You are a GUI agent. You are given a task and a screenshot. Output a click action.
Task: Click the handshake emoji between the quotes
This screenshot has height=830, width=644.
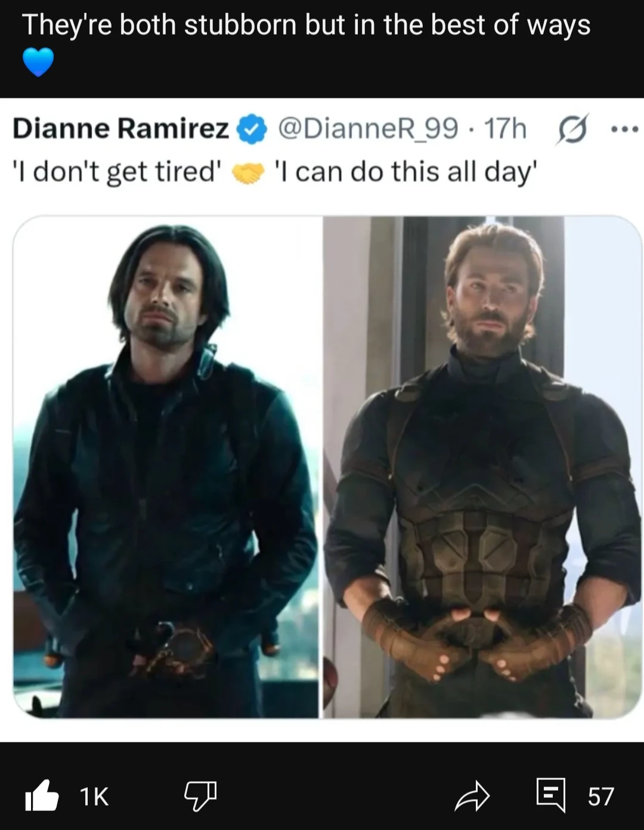pyautogui.click(x=247, y=173)
